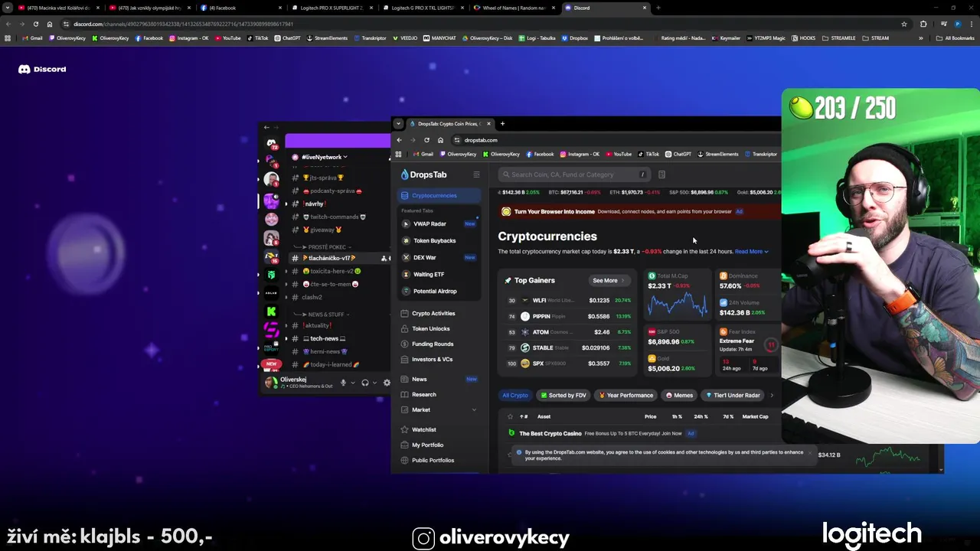Select Cryptocurrencies in DropsTab sidebar

[439, 195]
